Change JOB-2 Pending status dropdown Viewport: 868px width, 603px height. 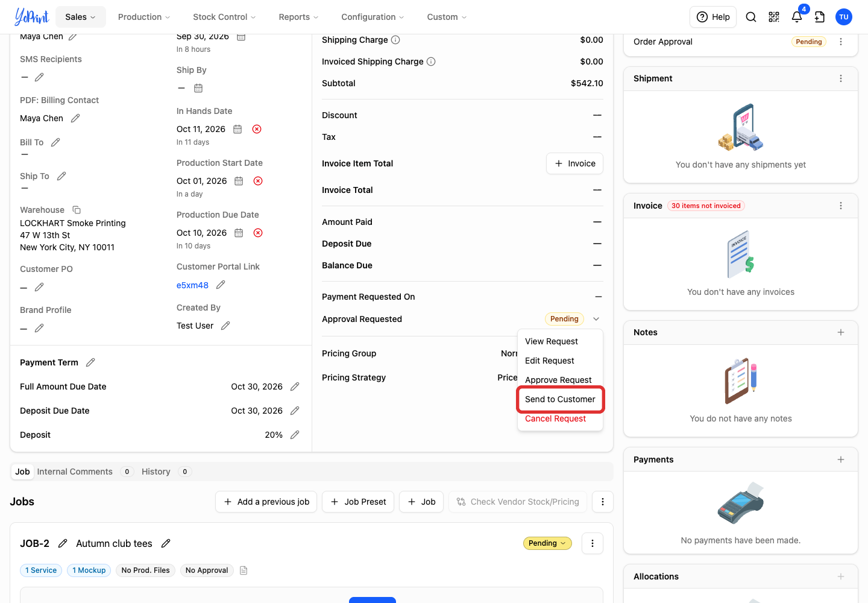pos(547,543)
